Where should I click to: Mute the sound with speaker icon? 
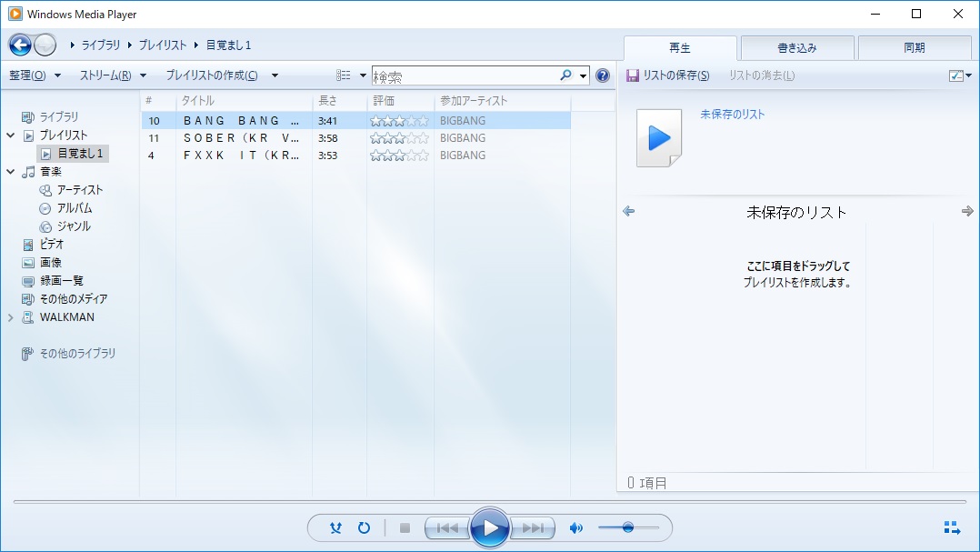575,528
